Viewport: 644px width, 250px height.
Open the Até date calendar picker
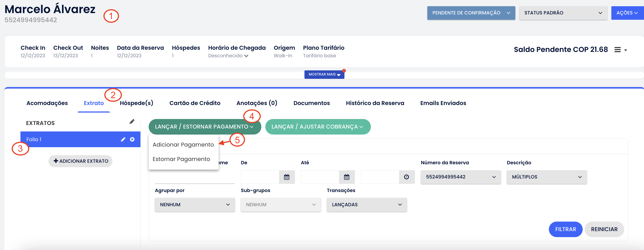pos(346,177)
